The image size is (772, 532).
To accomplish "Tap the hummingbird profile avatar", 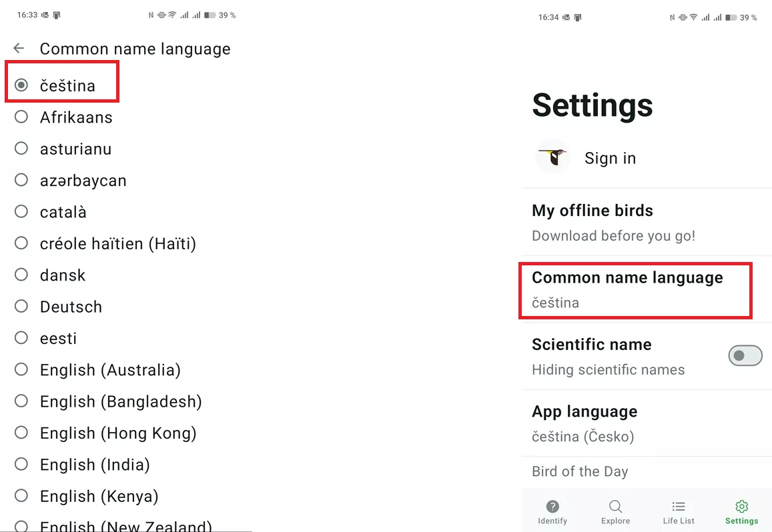I will 553,157.
